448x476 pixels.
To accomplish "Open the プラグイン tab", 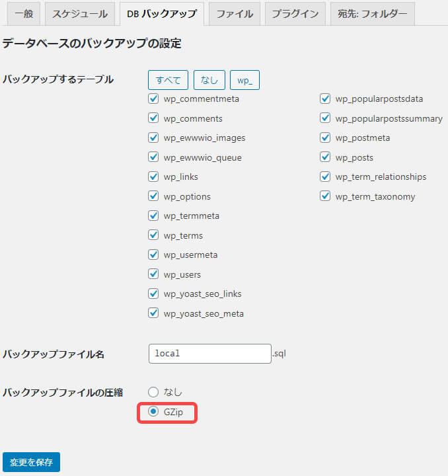I will click(295, 13).
